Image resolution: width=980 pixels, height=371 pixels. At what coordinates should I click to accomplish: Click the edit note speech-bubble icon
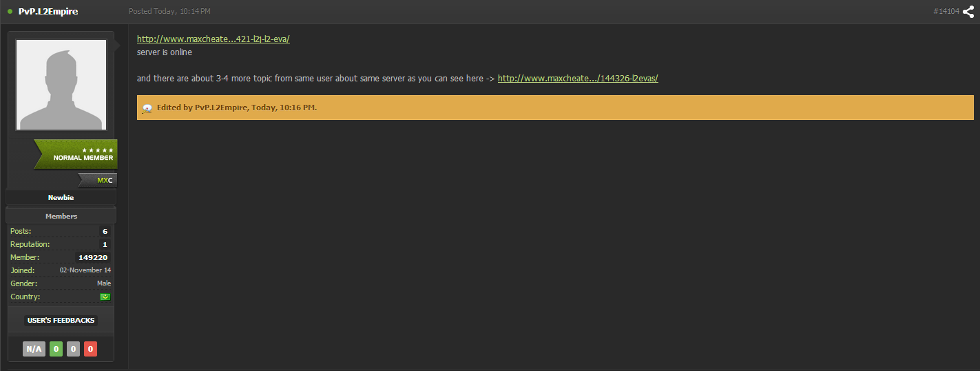[147, 108]
